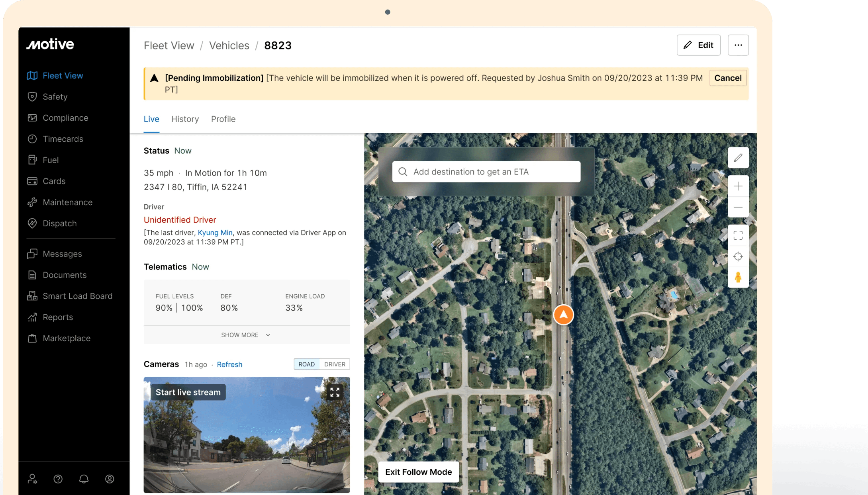
Task: Click the map fullscreen brackets icon
Action: point(738,235)
